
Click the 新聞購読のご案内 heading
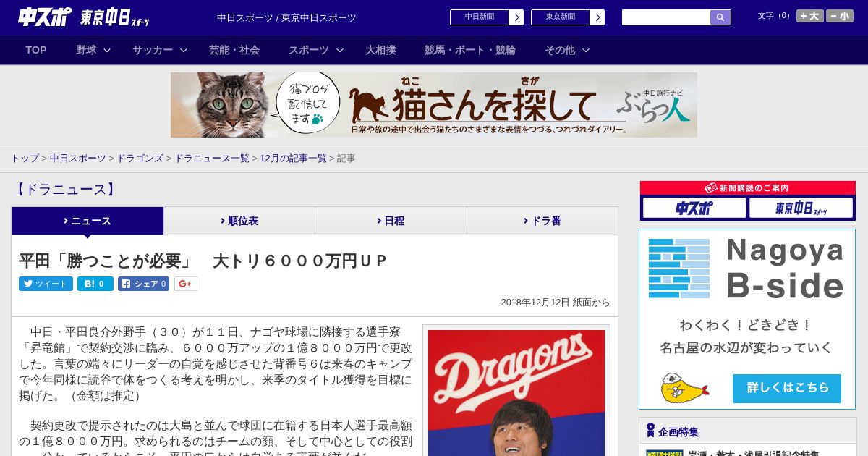[748, 187]
